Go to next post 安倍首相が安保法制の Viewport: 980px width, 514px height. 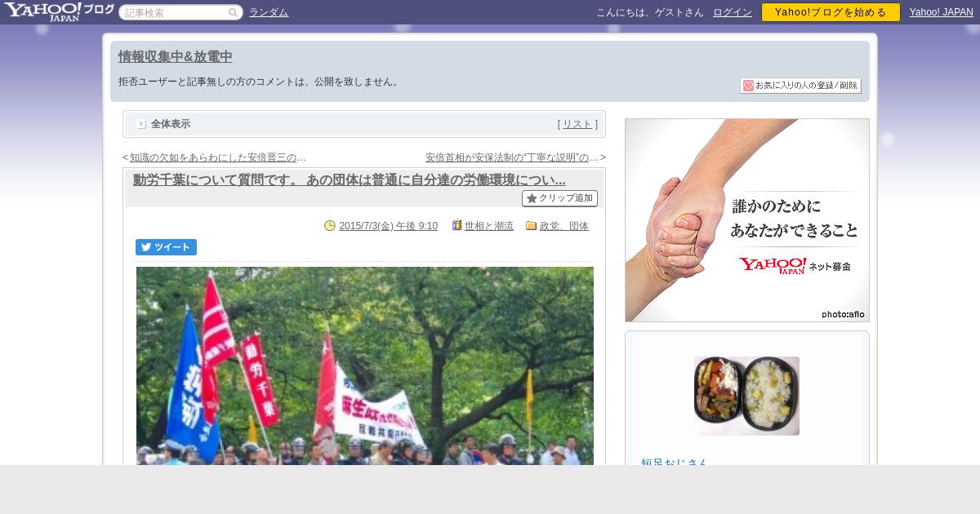pyautogui.click(x=512, y=157)
